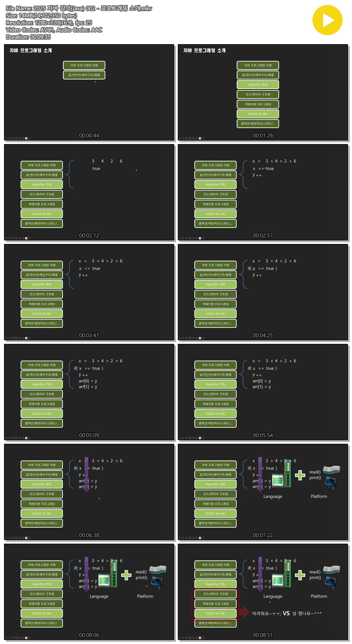Open the thumbnail at 00:00:44
Viewport: 352px width, 644px height.
[89, 93]
